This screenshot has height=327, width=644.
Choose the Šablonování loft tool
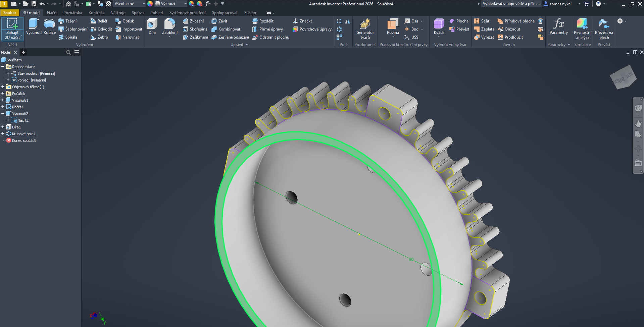click(73, 29)
